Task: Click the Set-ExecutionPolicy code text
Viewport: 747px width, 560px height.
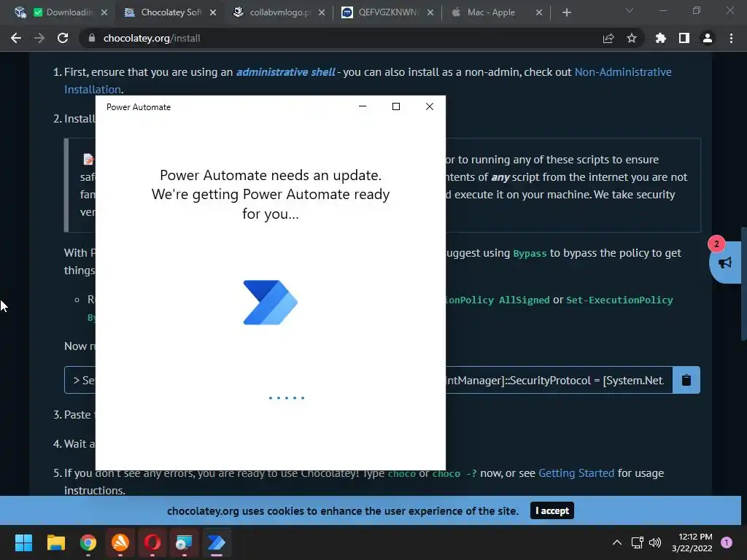Action: point(619,300)
